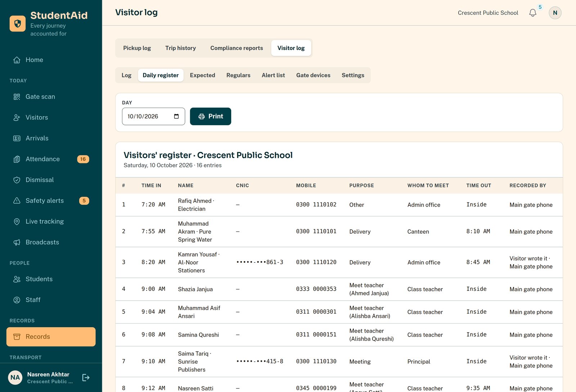The image size is (576, 392).
Task: Click the PURPOSE column header
Action: pos(361,185)
